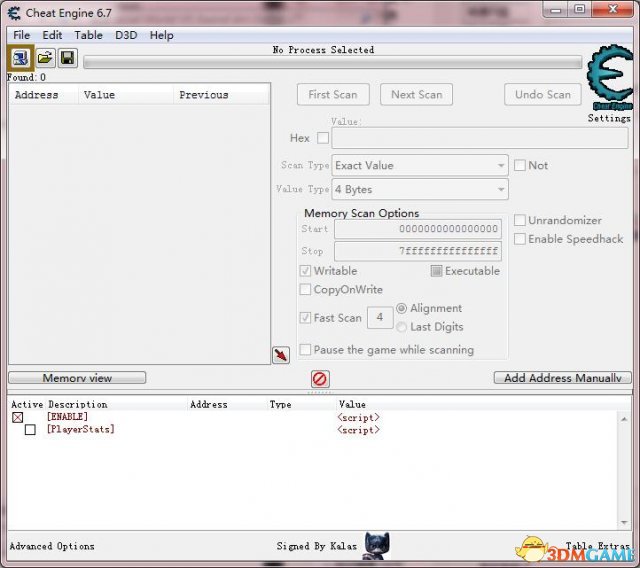Viewport: 640px width, 568px height.
Task: Click the Cheat Engine title bar icon
Action: click(14, 13)
